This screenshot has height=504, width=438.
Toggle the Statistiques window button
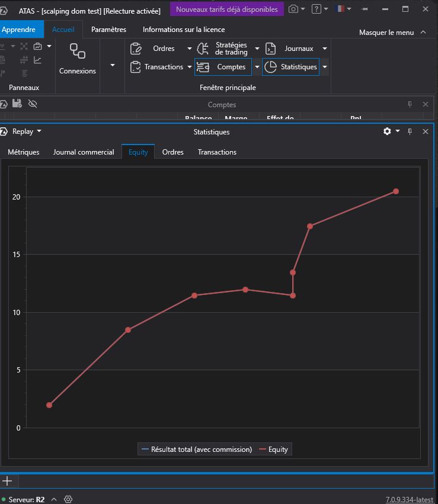pyautogui.click(x=290, y=67)
